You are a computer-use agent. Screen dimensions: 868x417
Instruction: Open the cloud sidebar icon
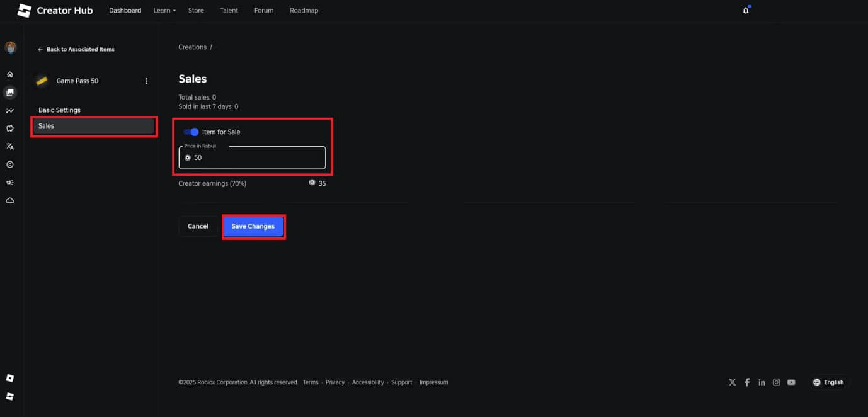pyautogui.click(x=10, y=200)
